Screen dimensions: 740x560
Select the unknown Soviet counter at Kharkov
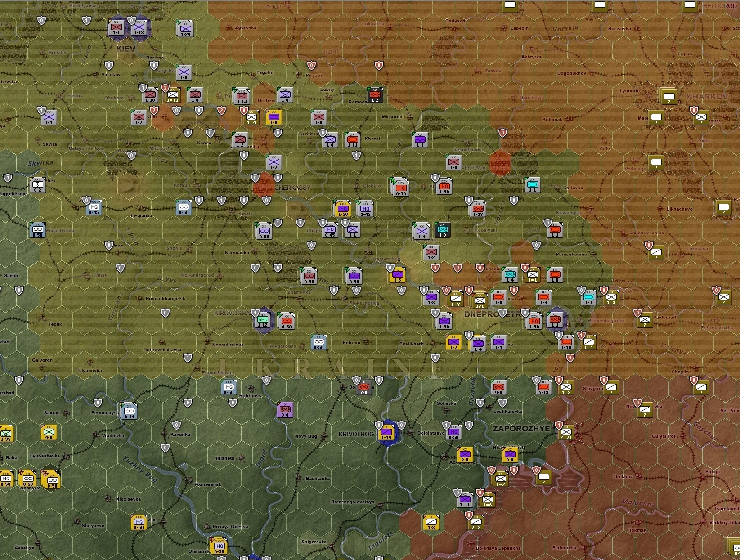[x=670, y=96]
